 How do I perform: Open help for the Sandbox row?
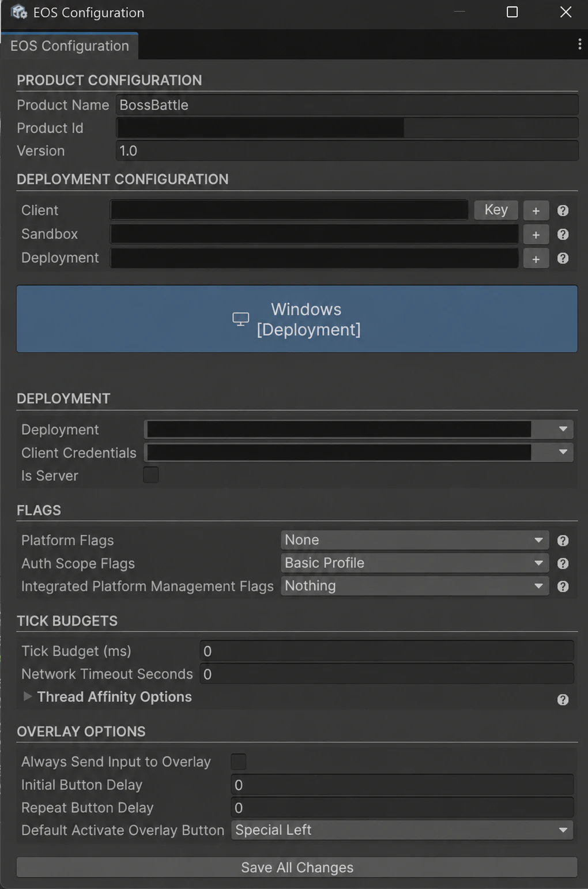(563, 235)
